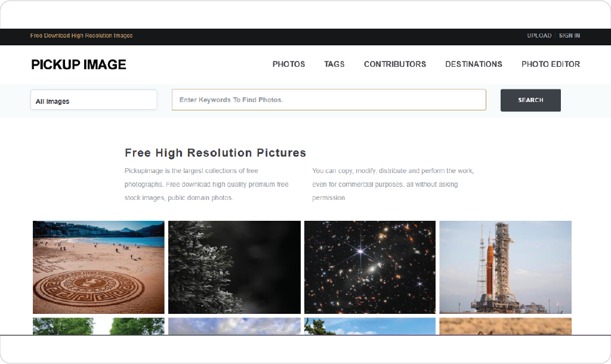Click the UPLOAD link in top bar
Image resolution: width=611 pixels, height=364 pixels.
539,36
